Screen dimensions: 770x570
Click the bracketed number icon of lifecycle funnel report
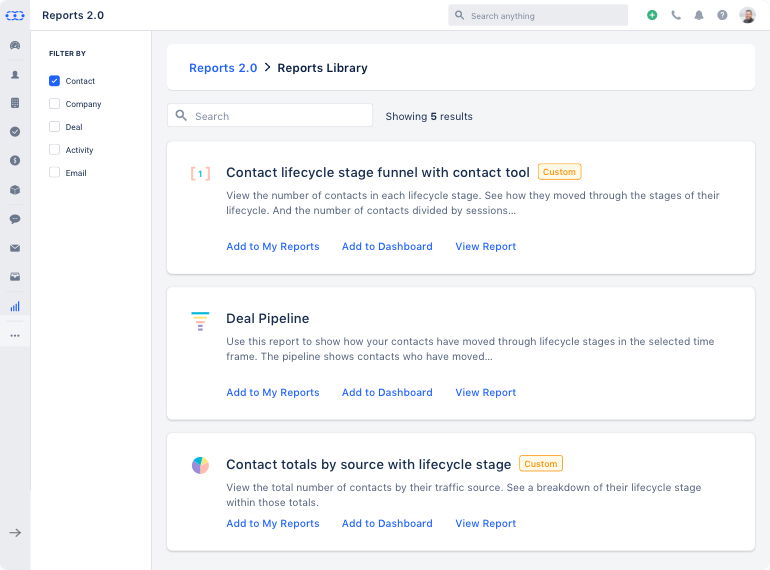tap(200, 173)
